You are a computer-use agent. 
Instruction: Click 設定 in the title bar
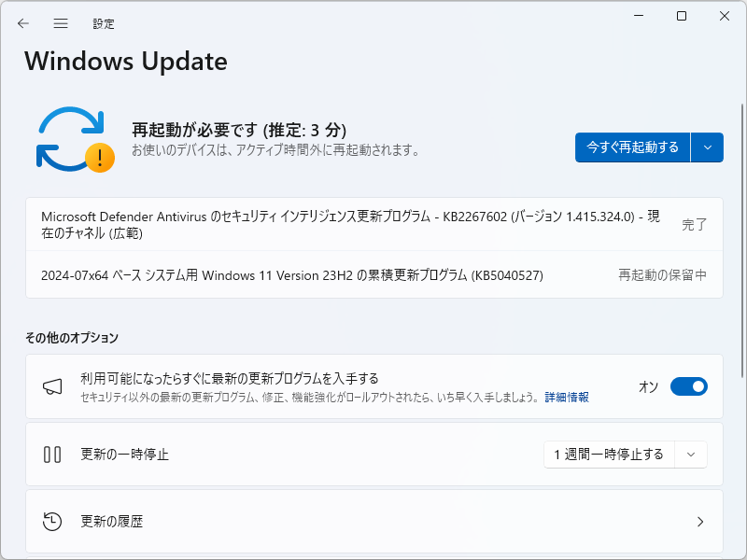coord(105,23)
